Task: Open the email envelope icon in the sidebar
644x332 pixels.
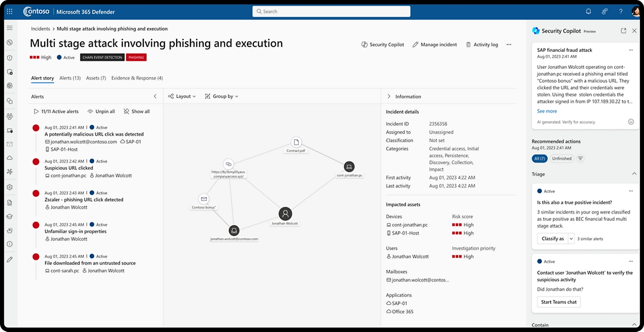Action: pyautogui.click(x=9, y=144)
